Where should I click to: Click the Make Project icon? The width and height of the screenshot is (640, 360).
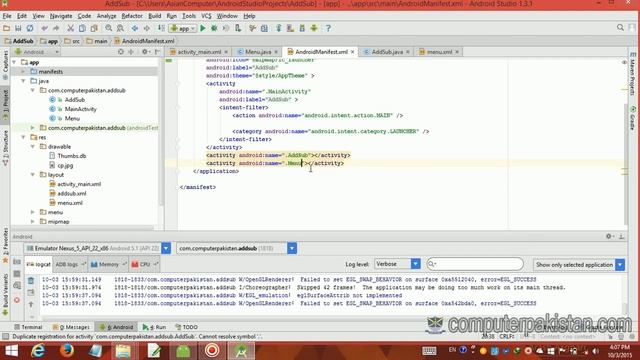(x=161, y=28)
